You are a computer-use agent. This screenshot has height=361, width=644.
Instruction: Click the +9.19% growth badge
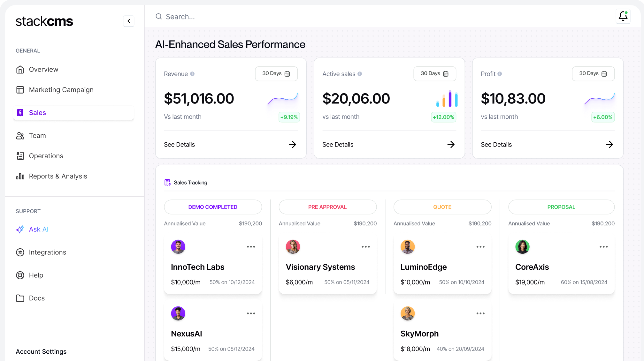coord(289,117)
